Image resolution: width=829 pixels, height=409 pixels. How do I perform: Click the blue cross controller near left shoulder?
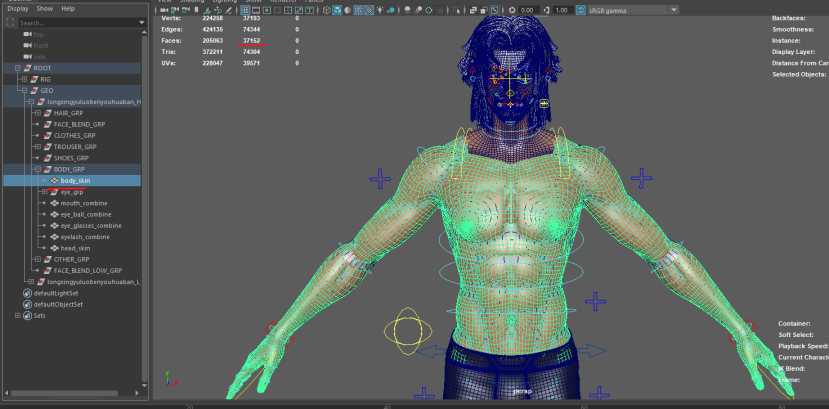click(380, 179)
